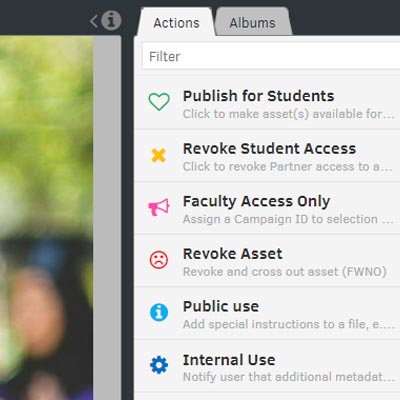The image size is (400, 400).
Task: Click the yellow X Revoke Student Access icon
Action: 159,155
